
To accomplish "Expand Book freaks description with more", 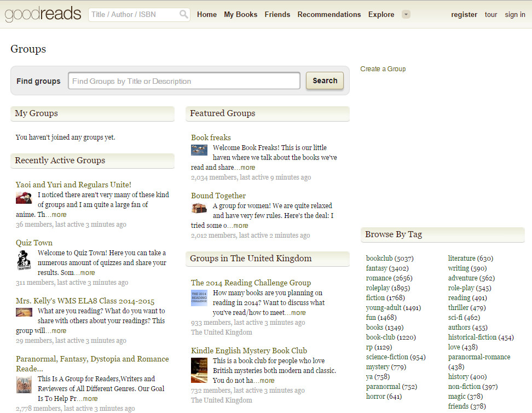I will click(247, 168).
